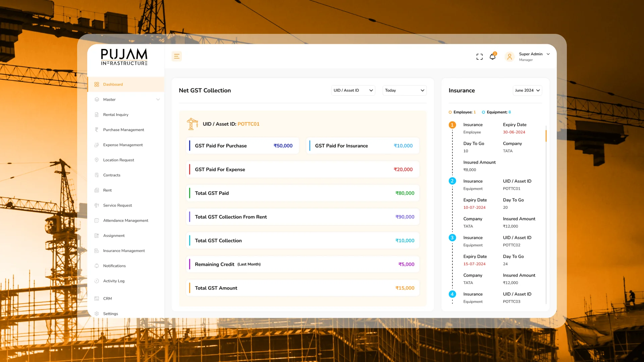Click the Insurance panel vertical scrollbar
The image size is (644, 362).
click(x=546, y=136)
